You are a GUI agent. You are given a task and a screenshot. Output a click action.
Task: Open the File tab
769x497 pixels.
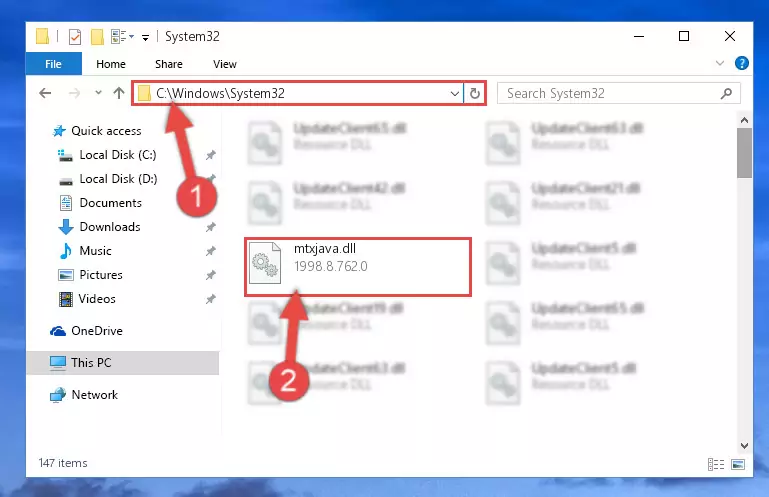coord(53,64)
